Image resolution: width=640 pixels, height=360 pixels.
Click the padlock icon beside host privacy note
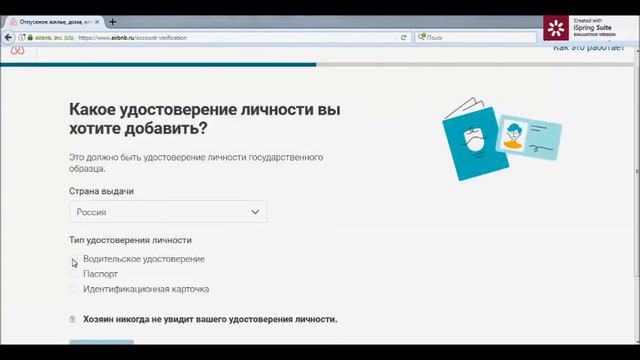coord(73,319)
